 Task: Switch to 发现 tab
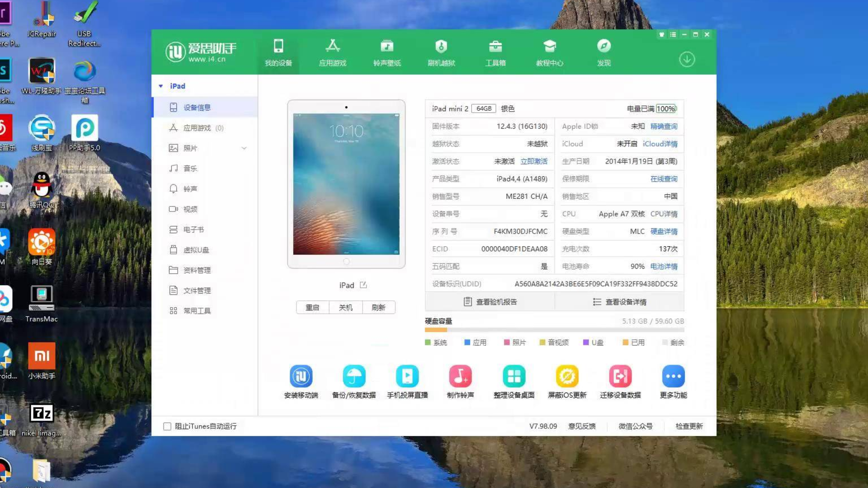[604, 52]
